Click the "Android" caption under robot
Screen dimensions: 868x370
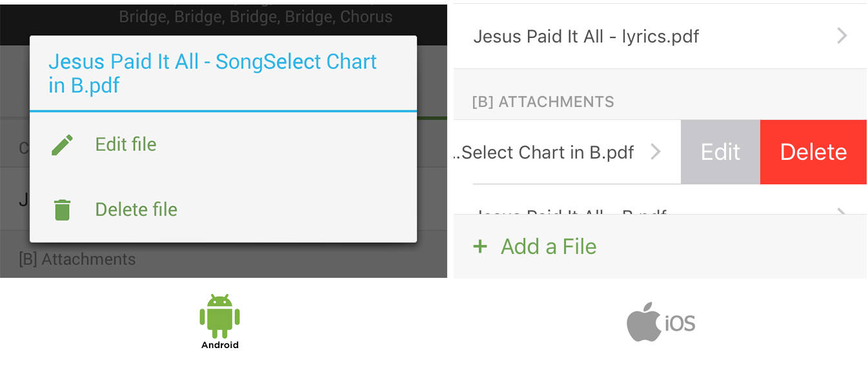pos(219,345)
